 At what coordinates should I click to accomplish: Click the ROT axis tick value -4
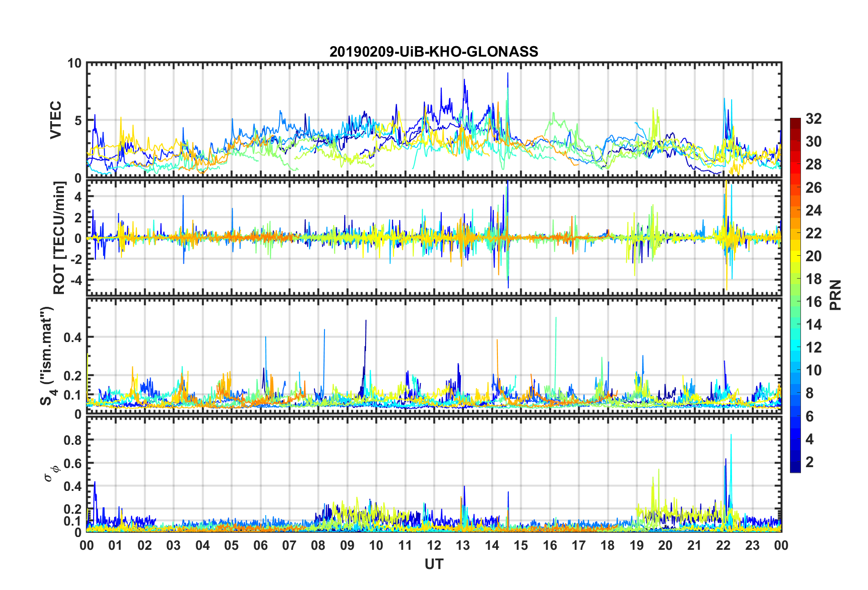pyautogui.click(x=76, y=279)
